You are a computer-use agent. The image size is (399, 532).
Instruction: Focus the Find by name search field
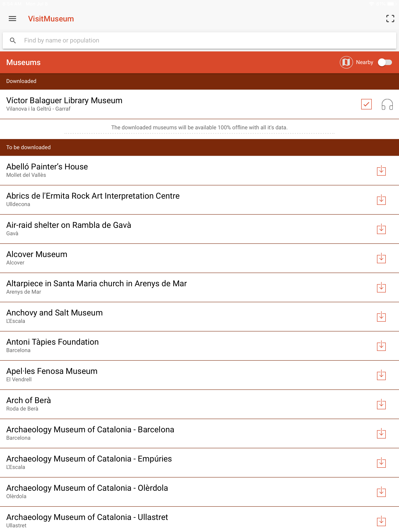tap(192, 40)
